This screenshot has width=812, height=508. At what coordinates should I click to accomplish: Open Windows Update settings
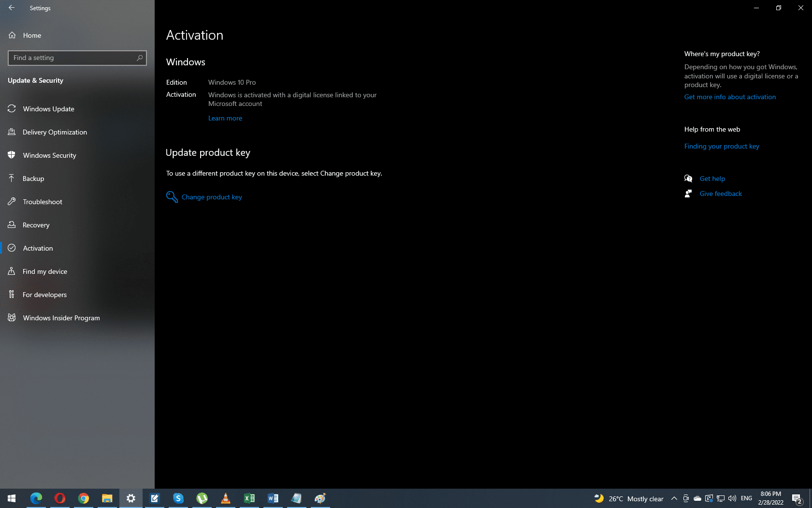pos(48,109)
